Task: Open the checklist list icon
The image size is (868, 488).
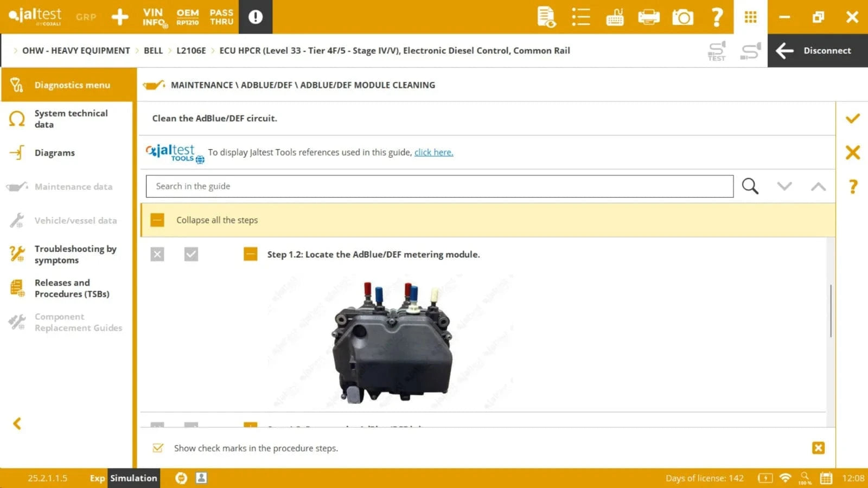Action: [x=580, y=17]
